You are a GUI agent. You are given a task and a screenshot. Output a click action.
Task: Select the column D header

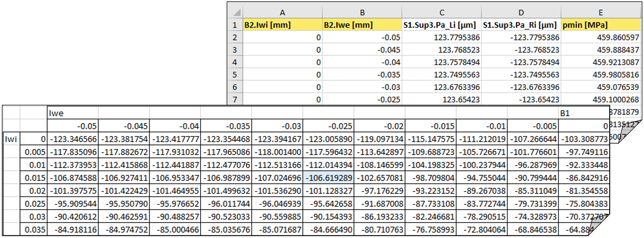pos(521,12)
